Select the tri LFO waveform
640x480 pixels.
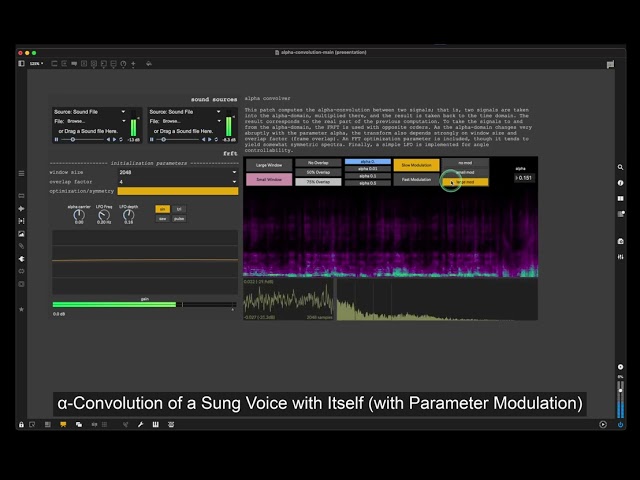click(x=179, y=209)
